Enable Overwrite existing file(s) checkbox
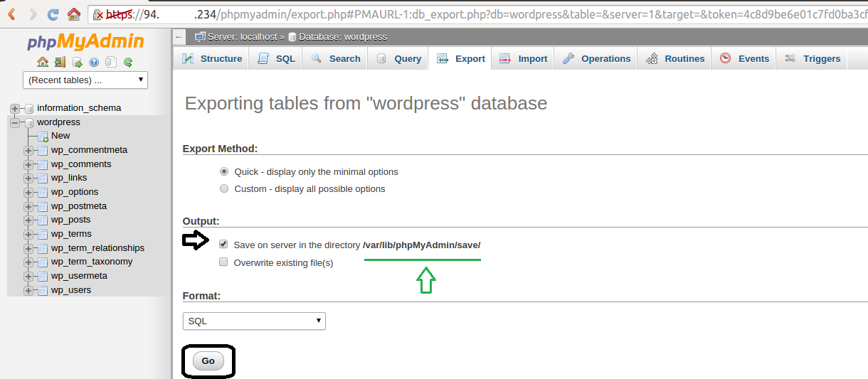Screen dimensions: 868x379 224,262
